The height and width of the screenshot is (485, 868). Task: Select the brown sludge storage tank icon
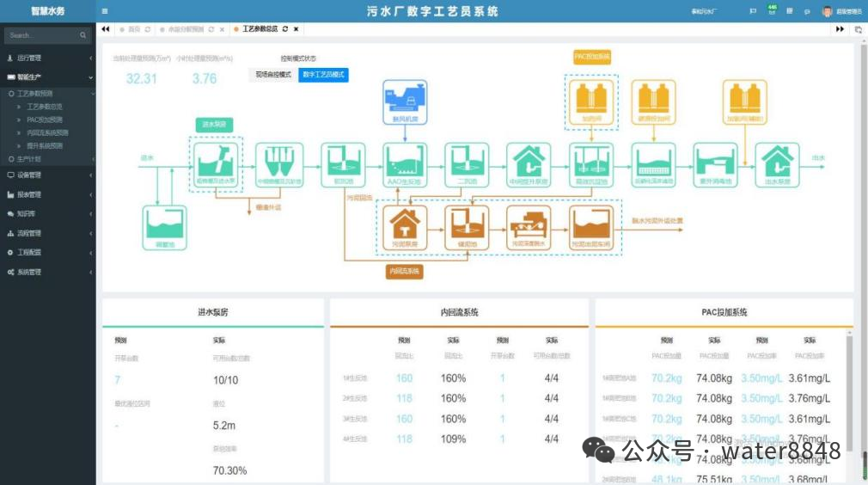467,228
